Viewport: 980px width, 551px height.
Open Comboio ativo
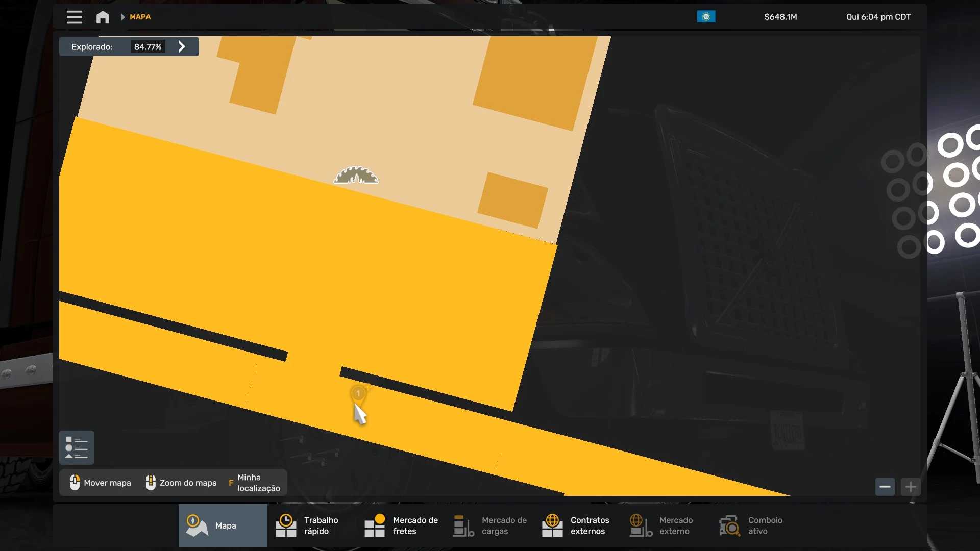pyautogui.click(x=756, y=525)
